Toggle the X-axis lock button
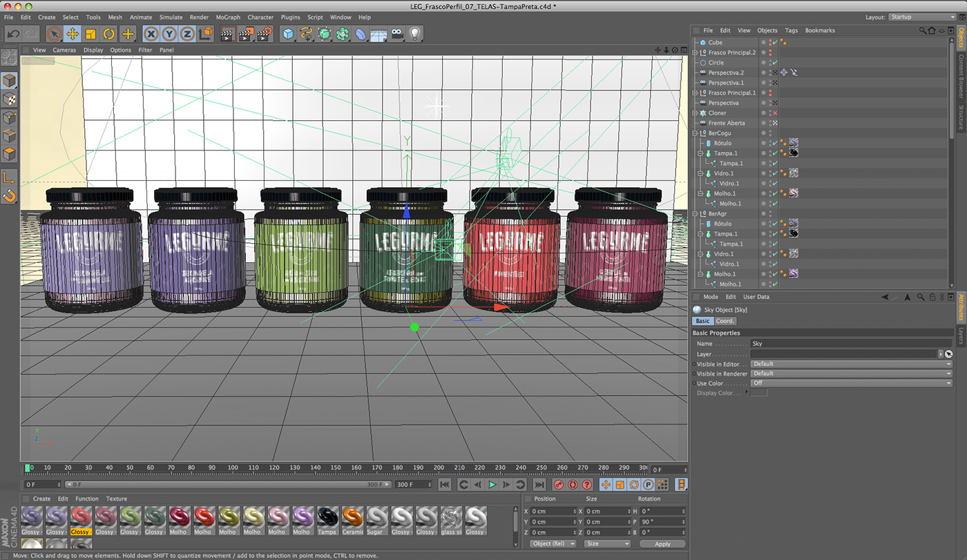The height and width of the screenshot is (560, 967). pos(151,34)
